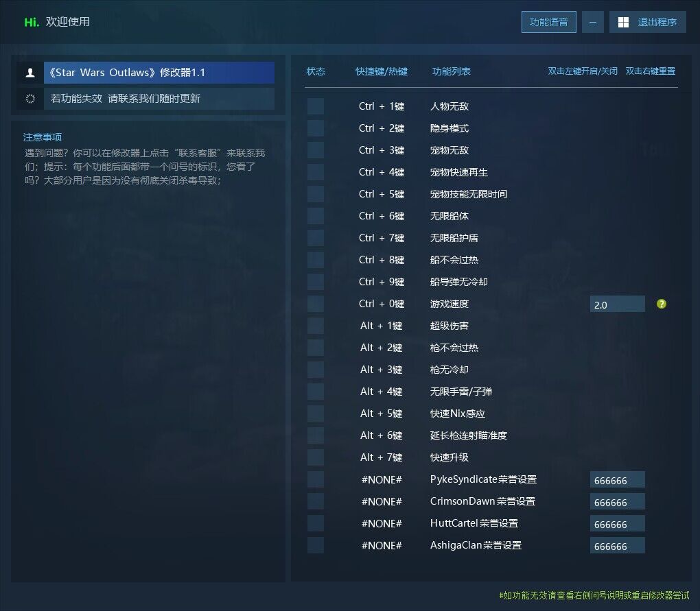Click the green question mark help icon
Screen dimensions: 700x611
(x=661, y=304)
